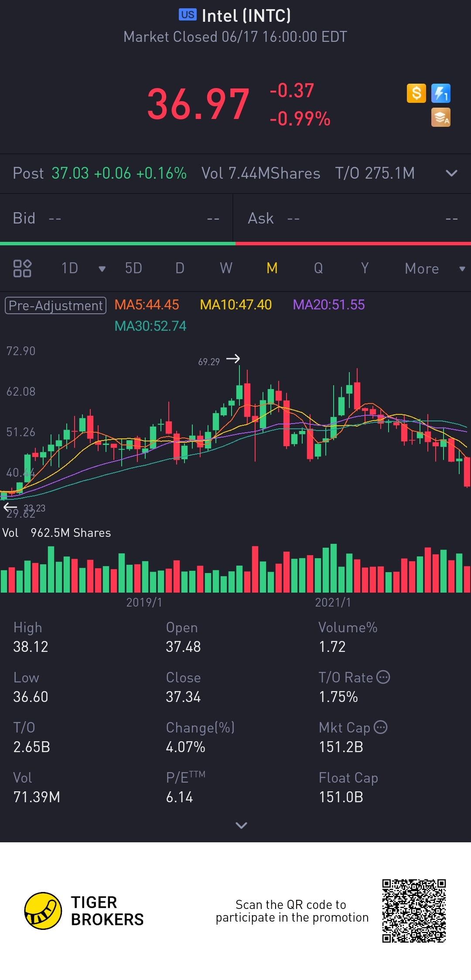Open the chart layout grid icon
This screenshot has height=980, width=471.
pos(22,268)
